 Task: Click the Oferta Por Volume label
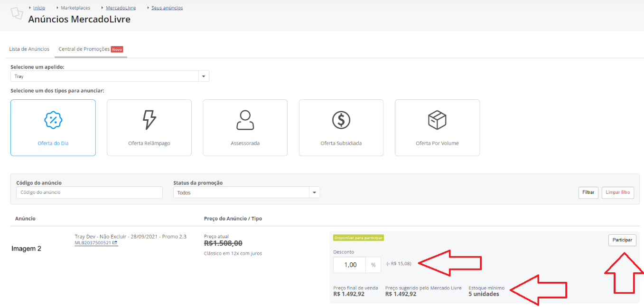coord(437,143)
